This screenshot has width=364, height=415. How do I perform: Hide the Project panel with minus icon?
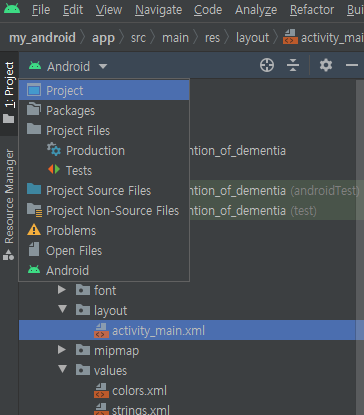point(352,65)
